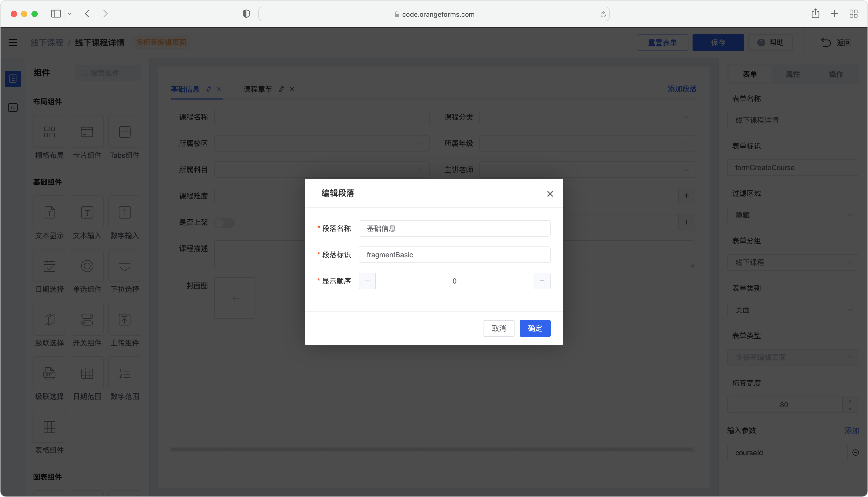
Task: Click the 重置表单 button
Action: pyautogui.click(x=662, y=43)
